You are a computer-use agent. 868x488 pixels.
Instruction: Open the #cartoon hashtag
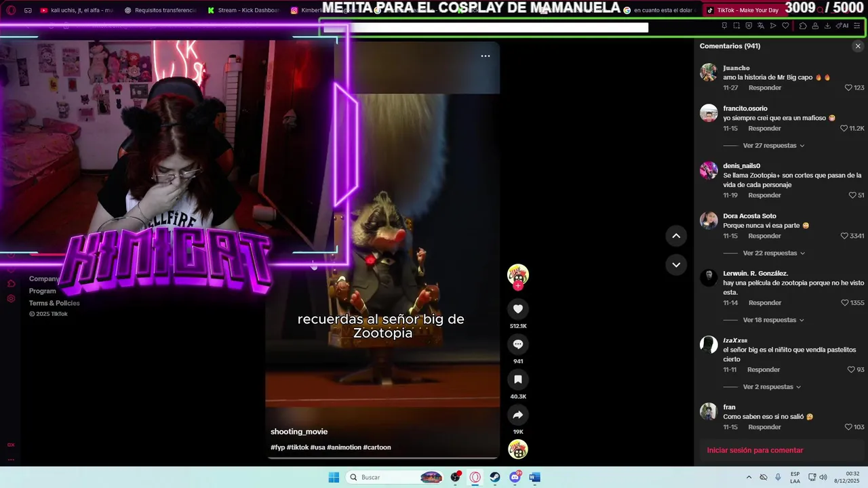click(x=377, y=447)
